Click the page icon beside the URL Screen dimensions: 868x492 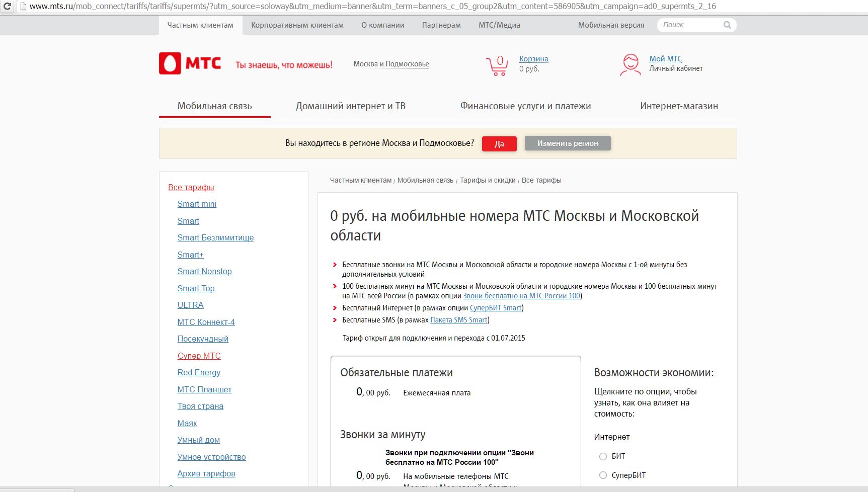tap(23, 7)
